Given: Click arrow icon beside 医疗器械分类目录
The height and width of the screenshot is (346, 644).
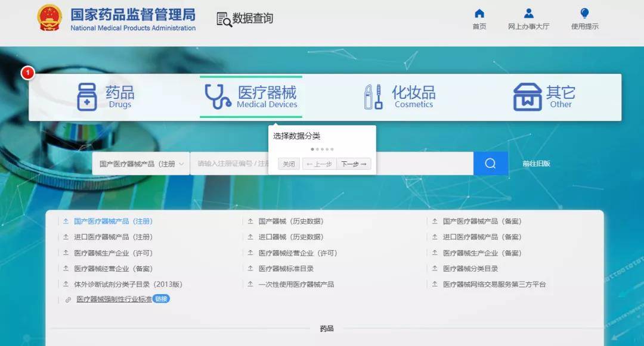Looking at the screenshot, I should point(435,269).
